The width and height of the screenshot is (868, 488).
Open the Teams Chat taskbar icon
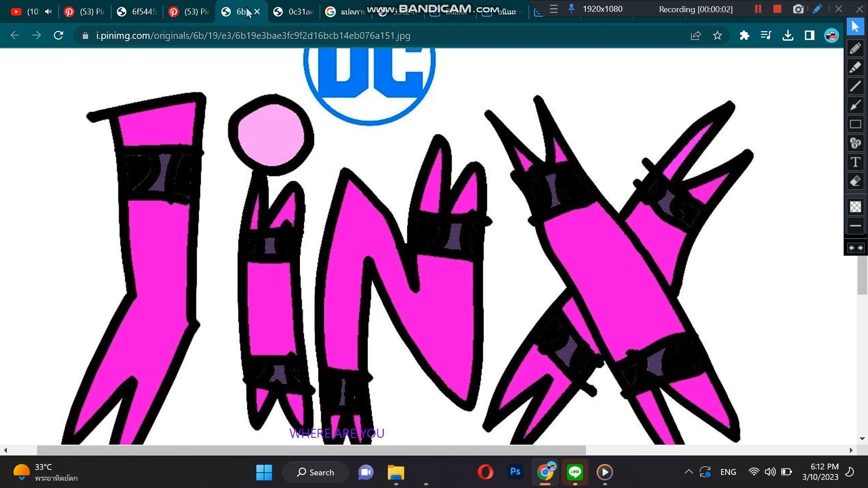click(366, 472)
